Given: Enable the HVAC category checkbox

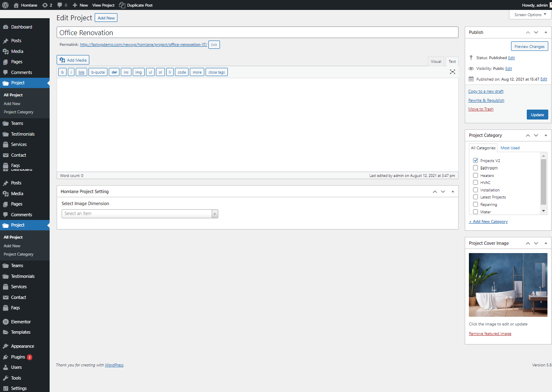Looking at the screenshot, I should (476, 182).
